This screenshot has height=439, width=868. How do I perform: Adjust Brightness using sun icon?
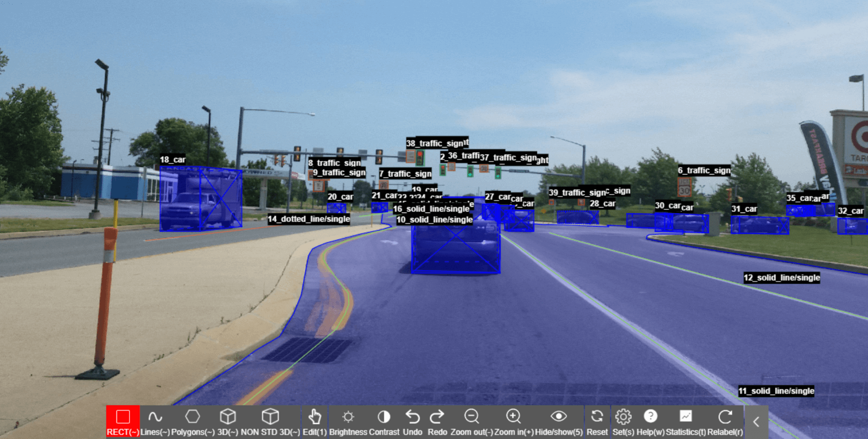point(348,420)
